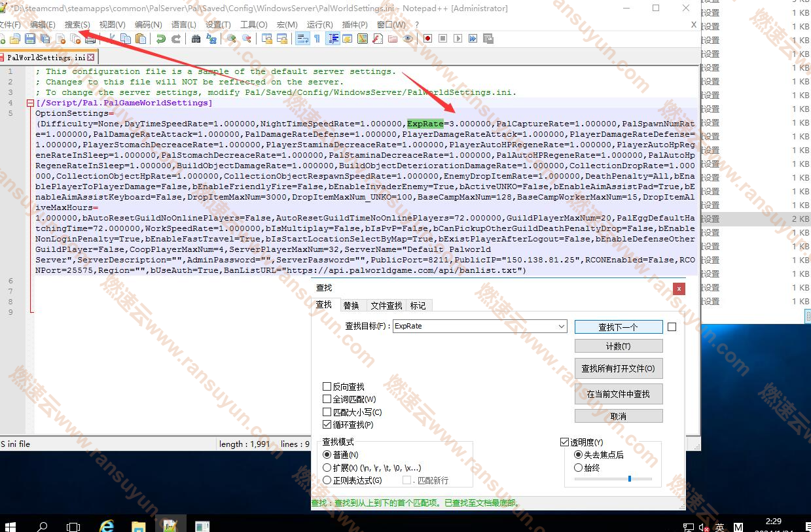Collapse the [/Script/Pal.PalGameWorldSettings] section fold marker
The width and height of the screenshot is (811, 532).
click(30, 103)
